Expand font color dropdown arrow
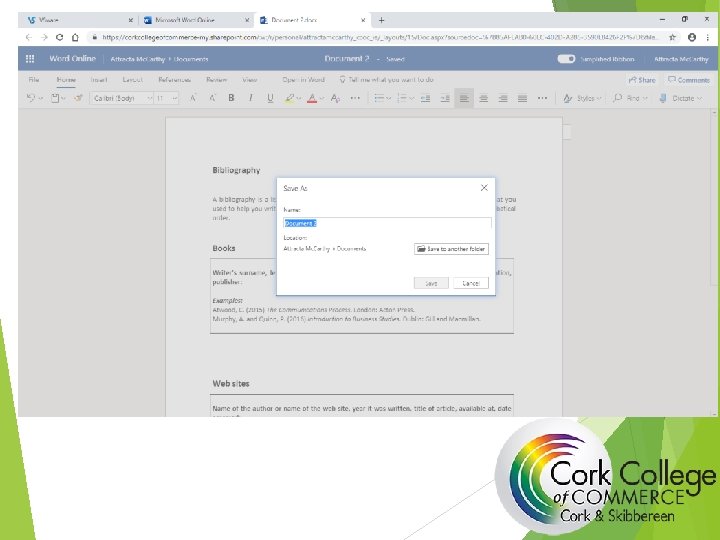Viewport: 720px width, 540px height. (322, 98)
